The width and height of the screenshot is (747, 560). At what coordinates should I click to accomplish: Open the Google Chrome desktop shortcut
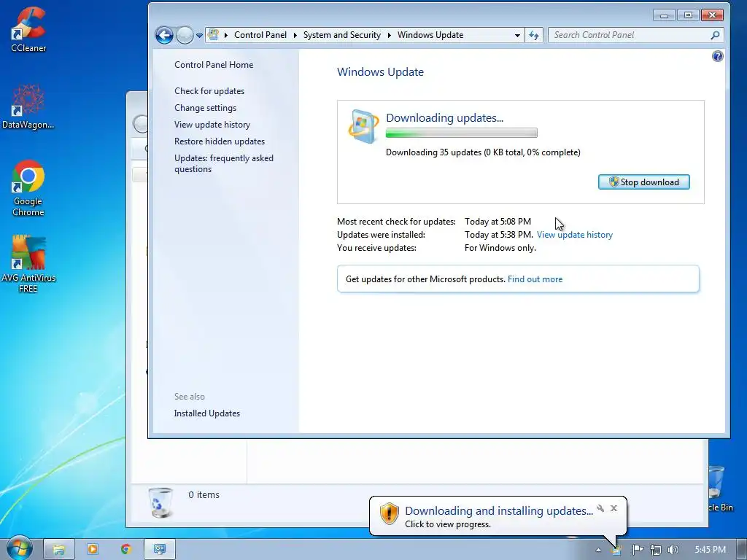[28, 189]
